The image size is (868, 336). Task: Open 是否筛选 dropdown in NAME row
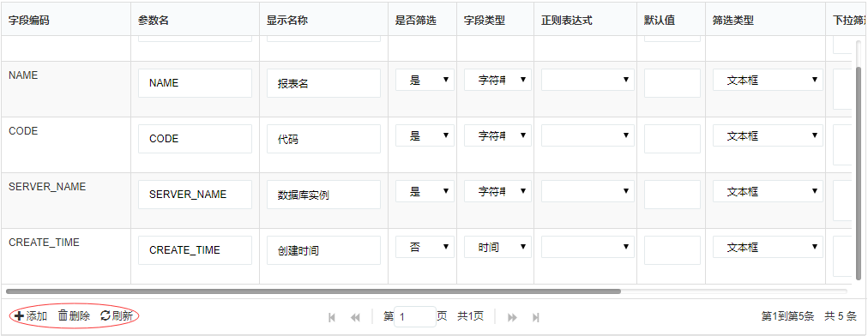(425, 80)
